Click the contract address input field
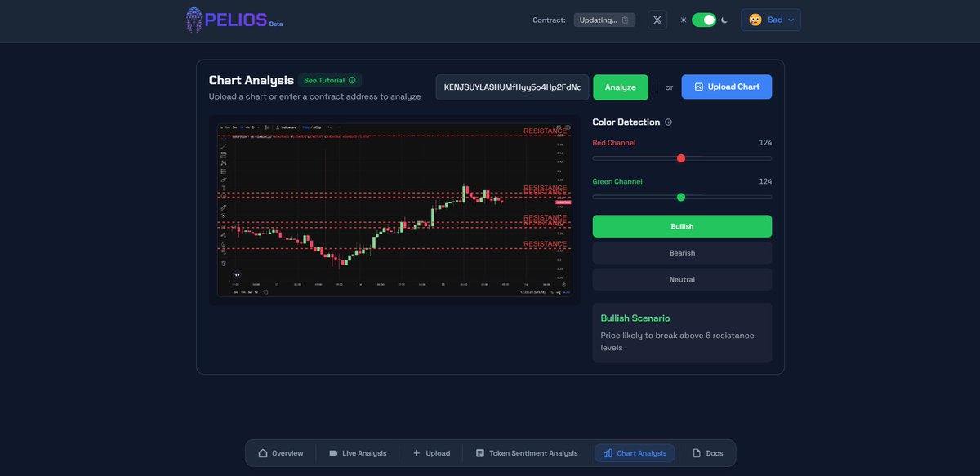This screenshot has width=980, height=476. 513,87
